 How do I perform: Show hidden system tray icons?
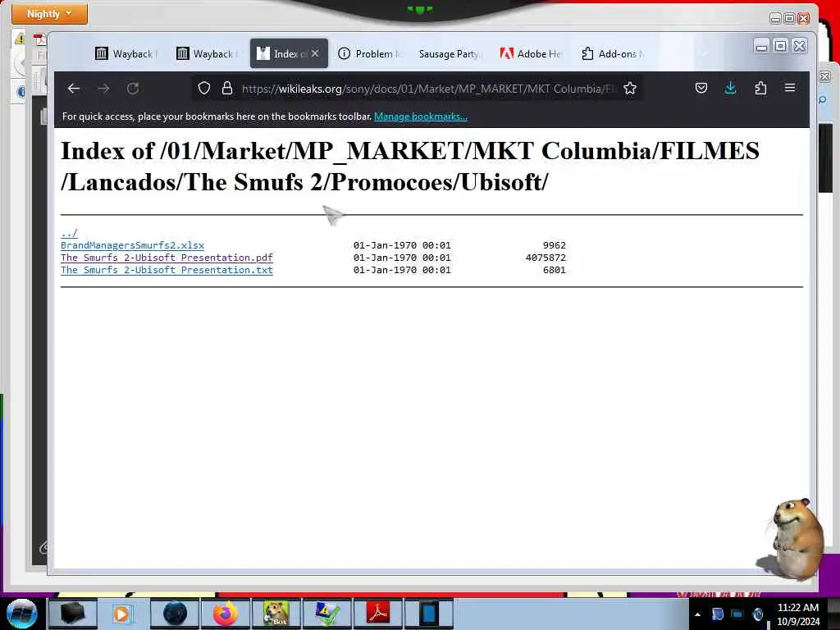[x=697, y=614]
